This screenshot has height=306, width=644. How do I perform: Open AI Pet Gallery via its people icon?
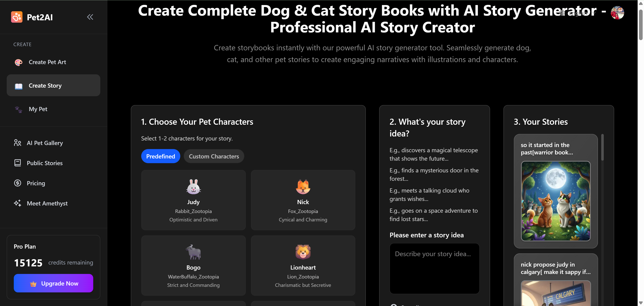pyautogui.click(x=17, y=143)
